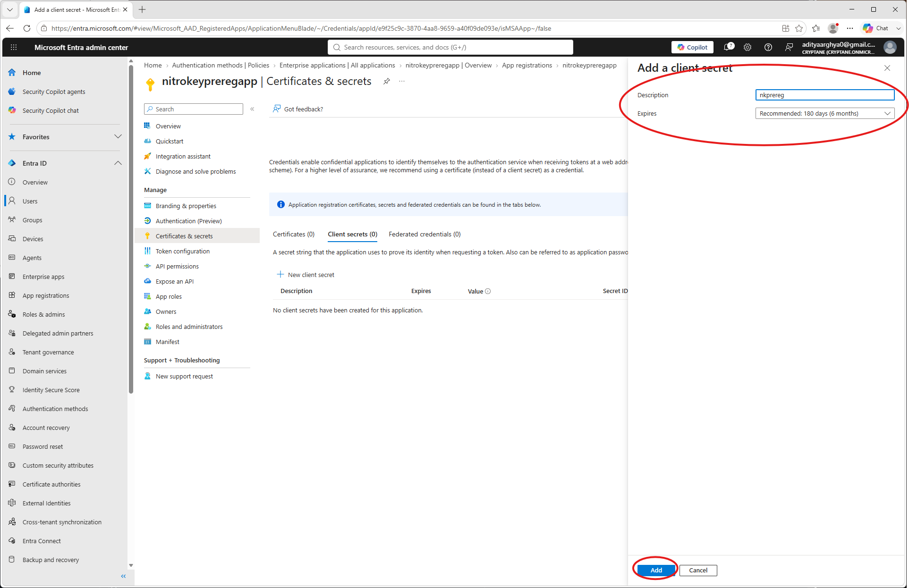
Task: Click New client secret
Action: click(306, 275)
